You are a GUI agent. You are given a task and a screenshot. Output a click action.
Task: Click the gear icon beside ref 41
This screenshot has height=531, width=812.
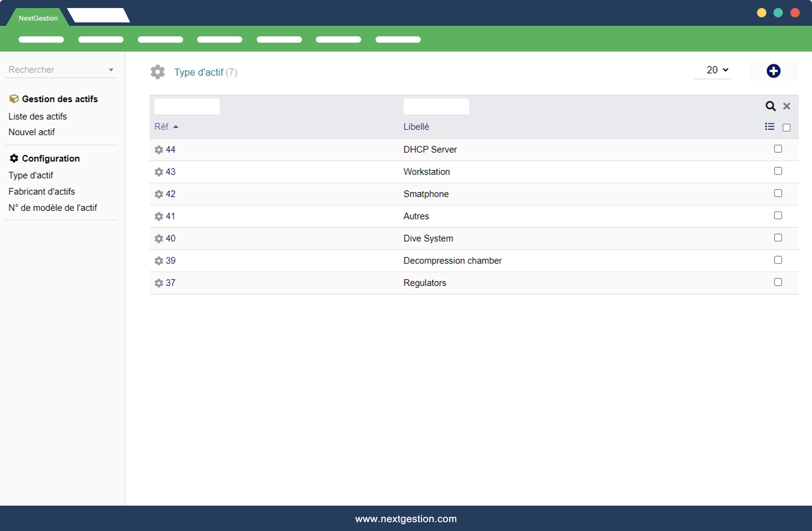(159, 216)
